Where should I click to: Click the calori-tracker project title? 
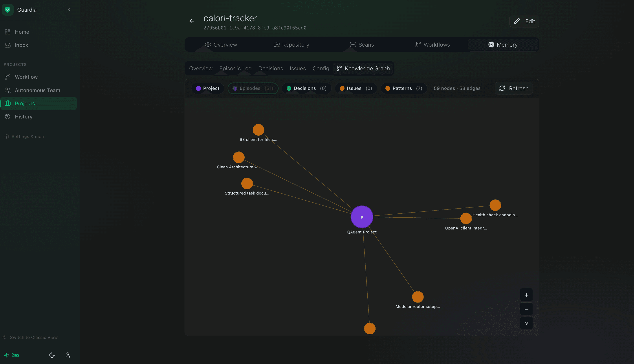[x=230, y=18]
